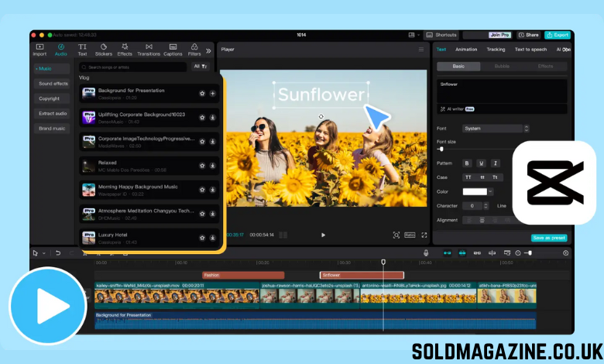Favorite Background for Presentation track
604x364 pixels.
[x=202, y=94]
